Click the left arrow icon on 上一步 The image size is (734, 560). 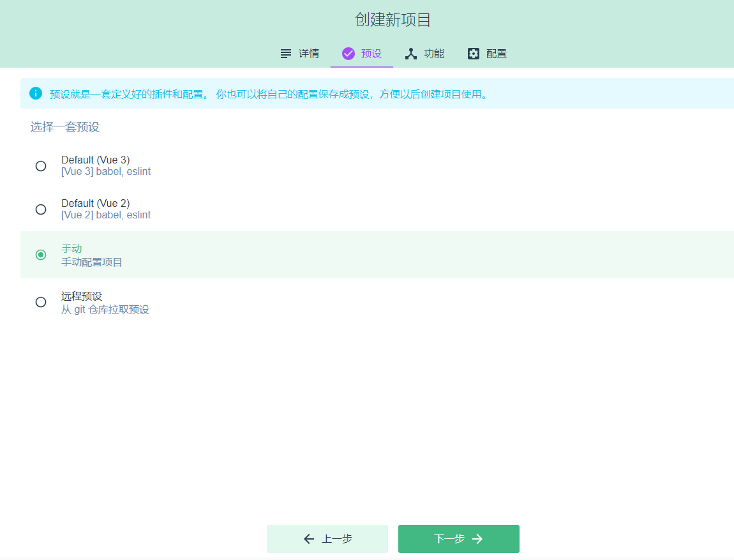tap(309, 539)
